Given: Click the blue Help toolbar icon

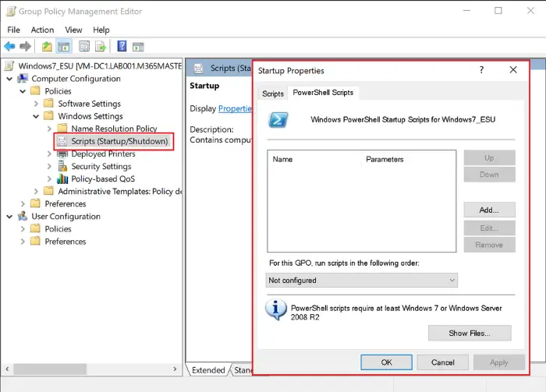Looking at the screenshot, I should 122,46.
